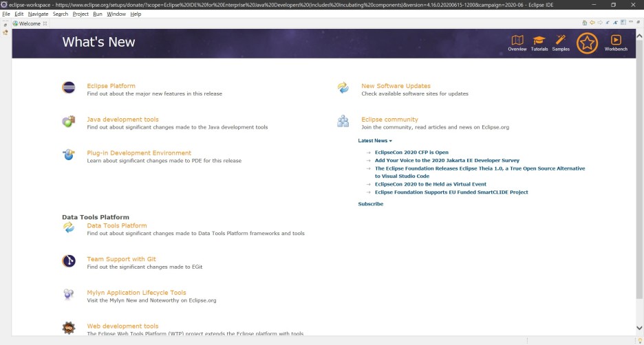
Task: Click the magnify font size icon
Action: pyautogui.click(x=615, y=23)
